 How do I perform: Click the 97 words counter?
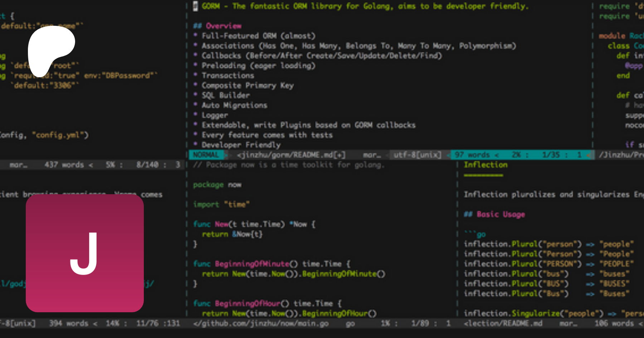[472, 155]
